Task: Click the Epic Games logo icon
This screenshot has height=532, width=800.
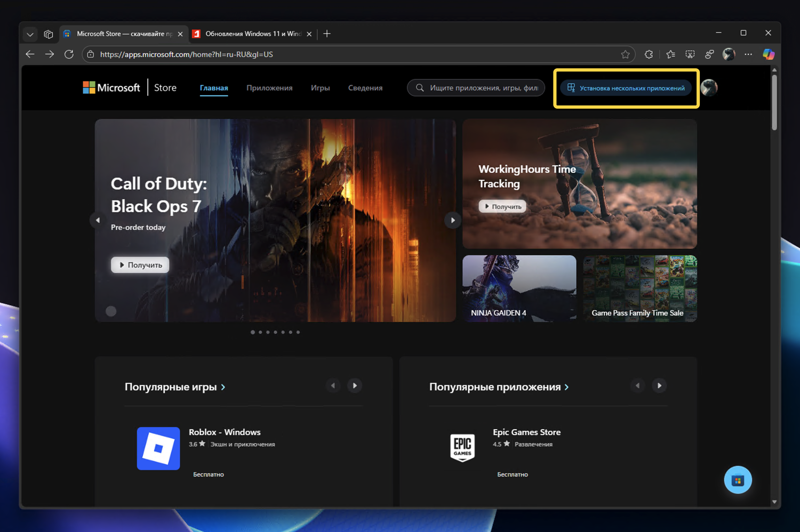Action: point(462,448)
